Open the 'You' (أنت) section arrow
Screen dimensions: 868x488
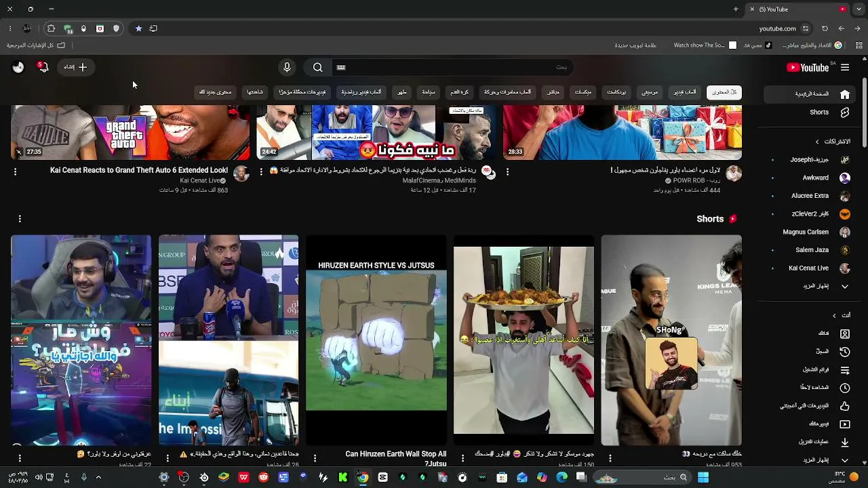click(834, 315)
